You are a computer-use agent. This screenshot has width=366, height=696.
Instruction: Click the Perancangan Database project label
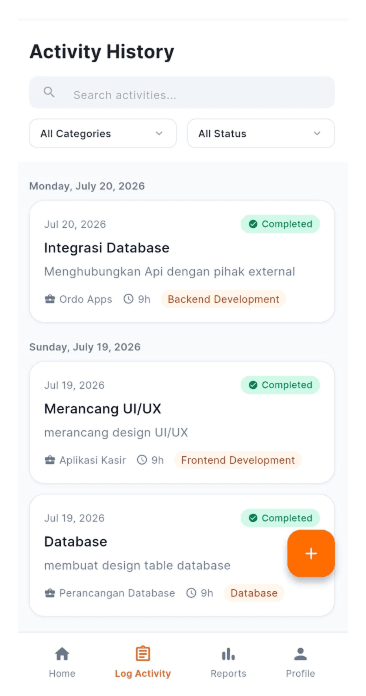tap(117, 593)
